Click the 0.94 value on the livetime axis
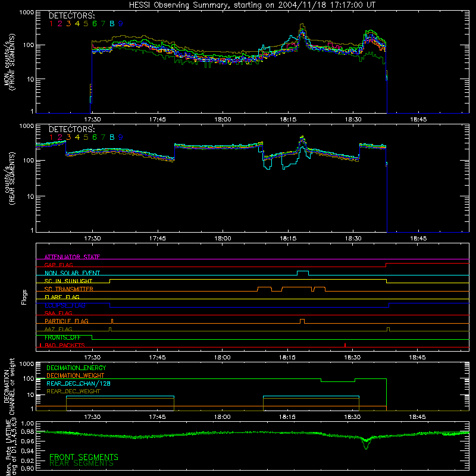This screenshot has width=476, height=476. tap(27, 451)
